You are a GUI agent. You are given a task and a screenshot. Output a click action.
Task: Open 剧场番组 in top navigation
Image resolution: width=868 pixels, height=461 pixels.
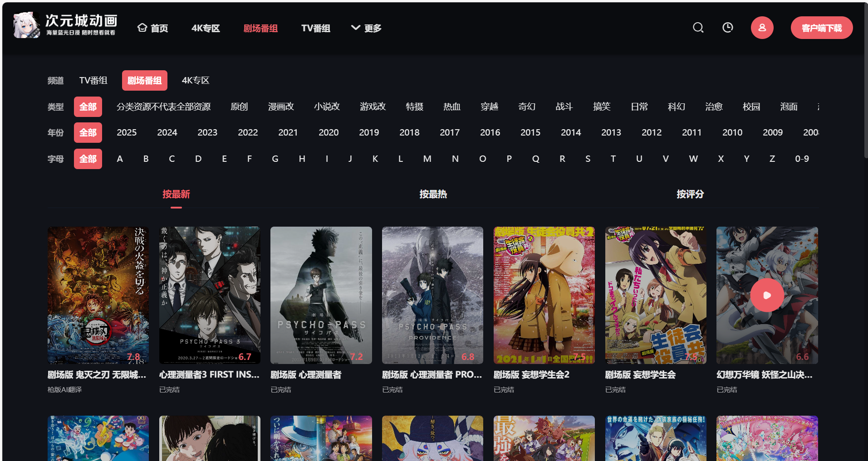point(260,28)
